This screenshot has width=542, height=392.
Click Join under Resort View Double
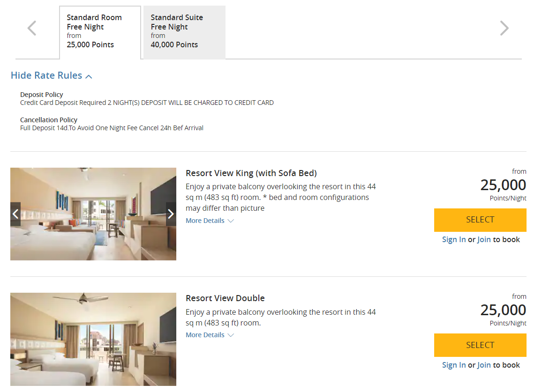tap(484, 365)
